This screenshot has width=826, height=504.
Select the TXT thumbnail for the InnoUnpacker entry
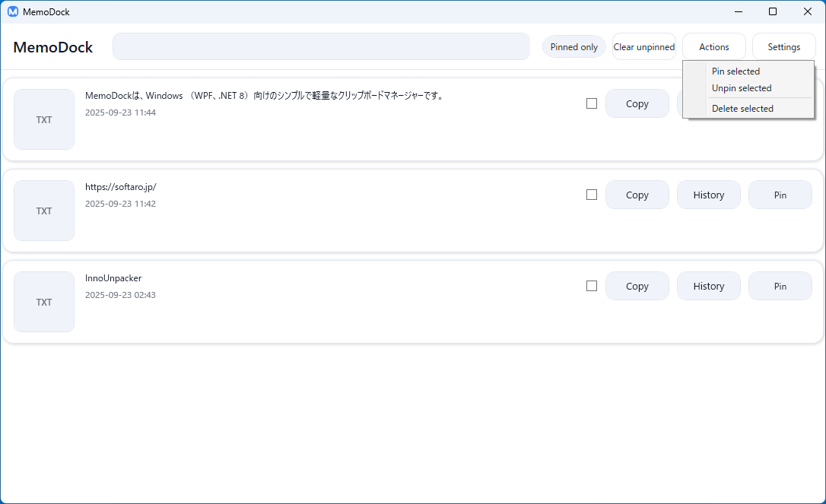point(44,302)
